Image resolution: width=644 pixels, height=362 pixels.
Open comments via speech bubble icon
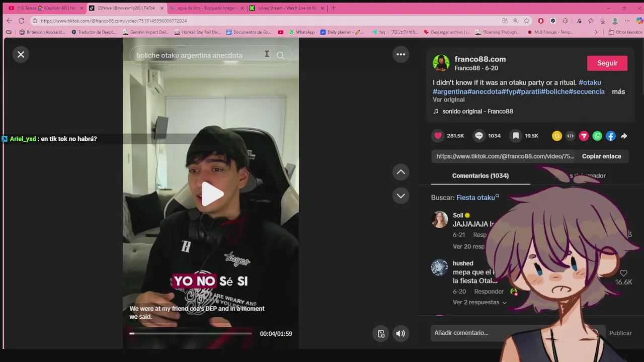tap(479, 136)
